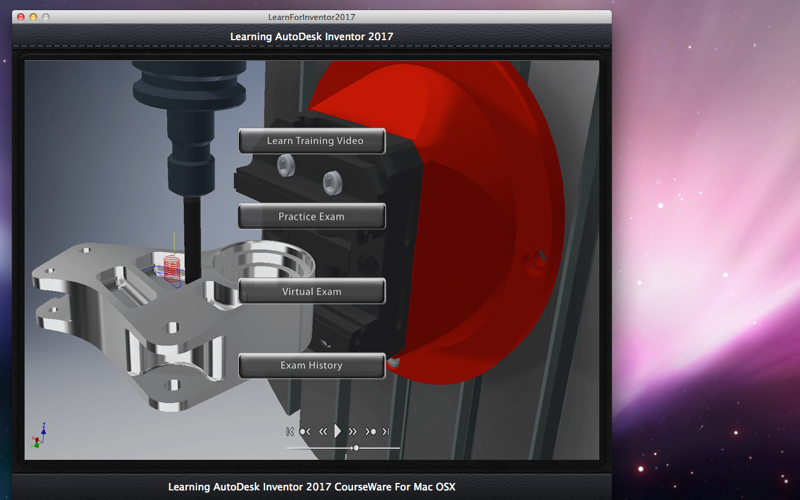800x500 pixels.
Task: Click the LearnForInventor2017 title bar text
Action: pyautogui.click(x=312, y=17)
